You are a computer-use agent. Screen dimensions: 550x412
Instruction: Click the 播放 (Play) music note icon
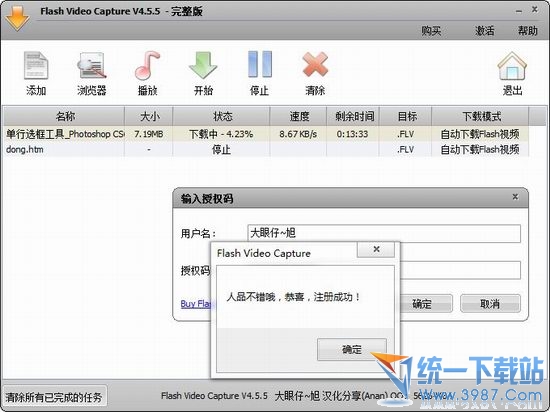(x=147, y=65)
